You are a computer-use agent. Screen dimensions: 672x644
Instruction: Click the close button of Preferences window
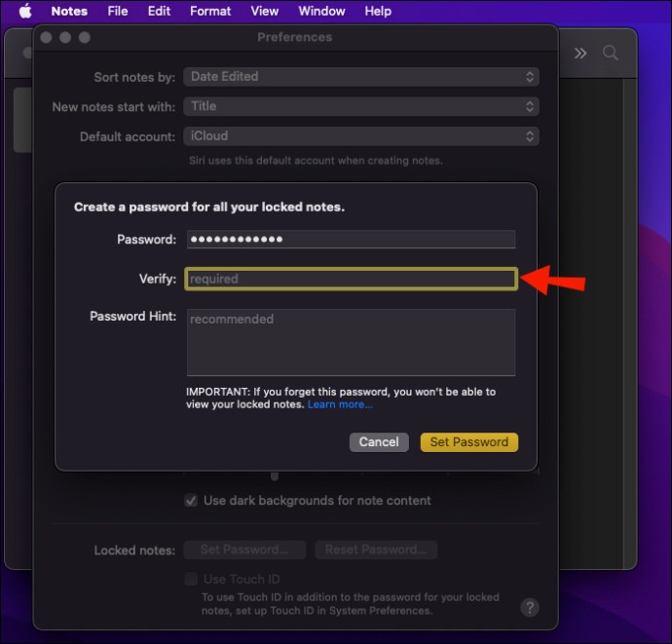coord(46,37)
